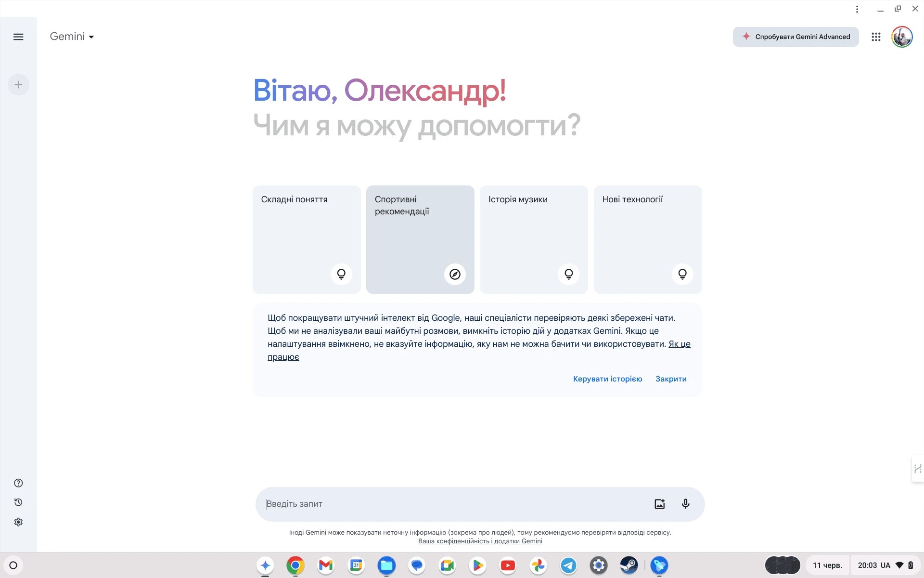Click the upload image icon
Screen dimensions: 924x578
[659, 504]
